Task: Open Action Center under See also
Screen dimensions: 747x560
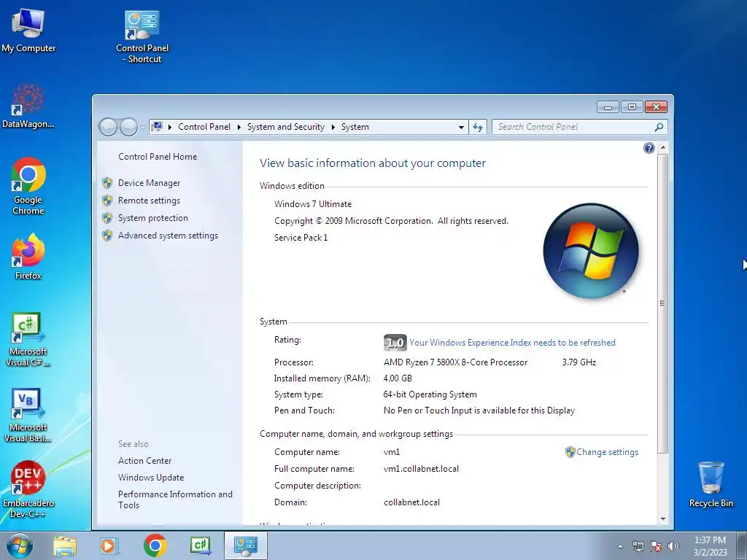Action: [145, 461]
